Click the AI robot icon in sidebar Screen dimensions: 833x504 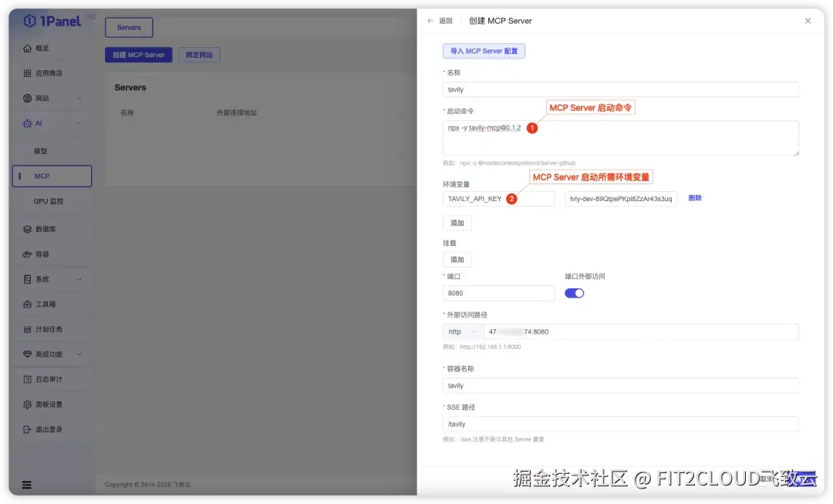click(27, 123)
